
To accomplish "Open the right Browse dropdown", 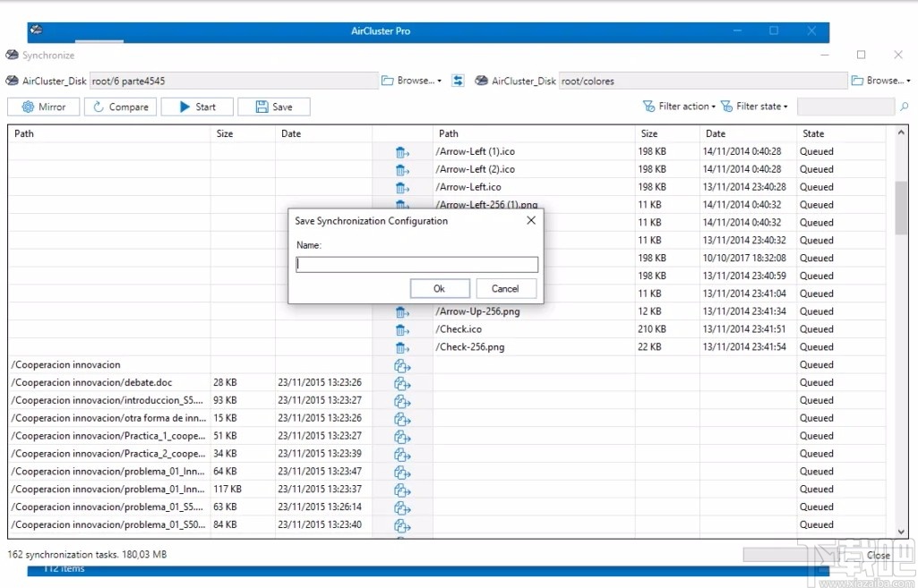I will click(x=880, y=81).
